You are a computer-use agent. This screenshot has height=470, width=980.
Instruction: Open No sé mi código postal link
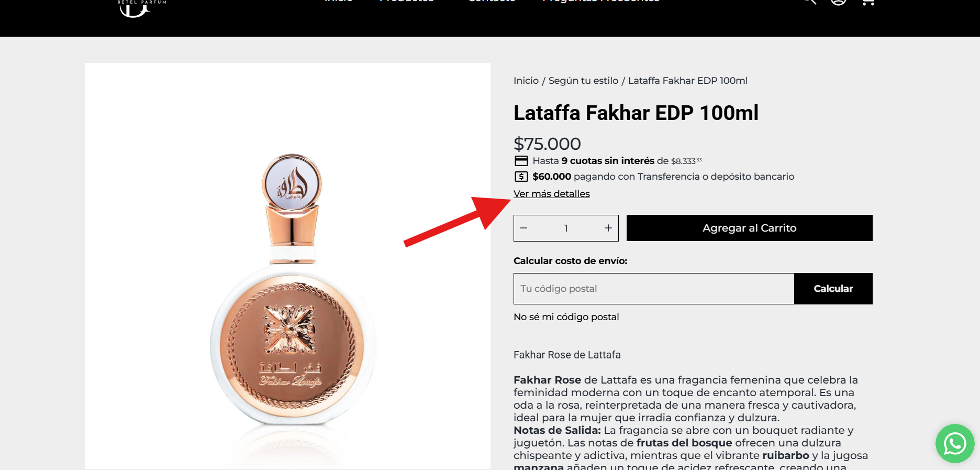566,317
